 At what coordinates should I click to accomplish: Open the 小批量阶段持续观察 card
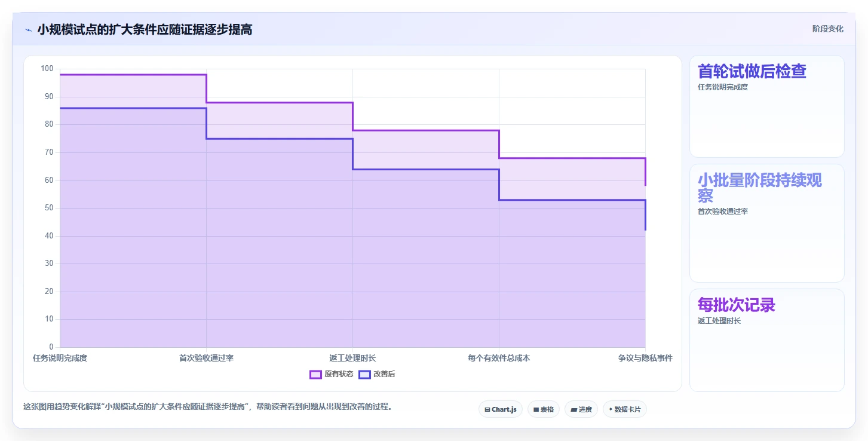pyautogui.click(x=767, y=223)
